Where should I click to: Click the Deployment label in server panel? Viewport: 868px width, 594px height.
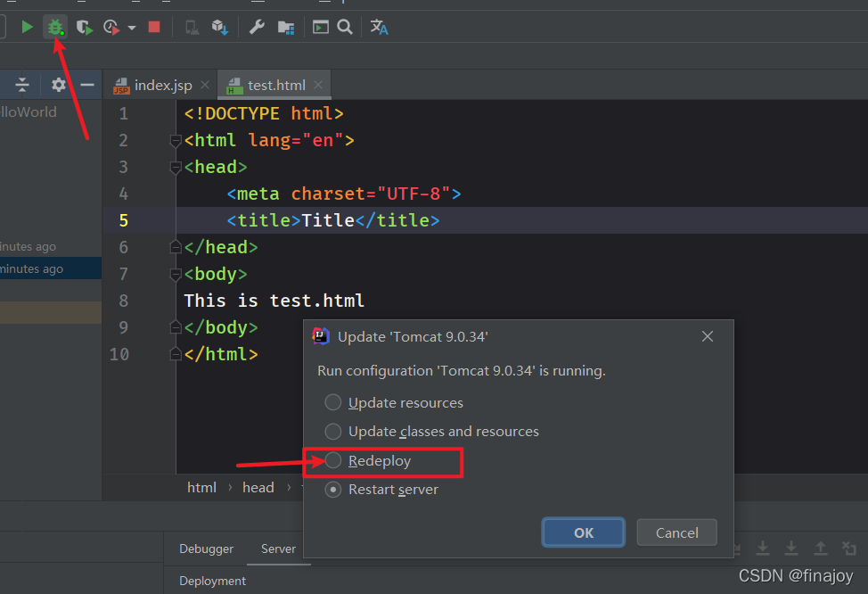[x=213, y=581]
